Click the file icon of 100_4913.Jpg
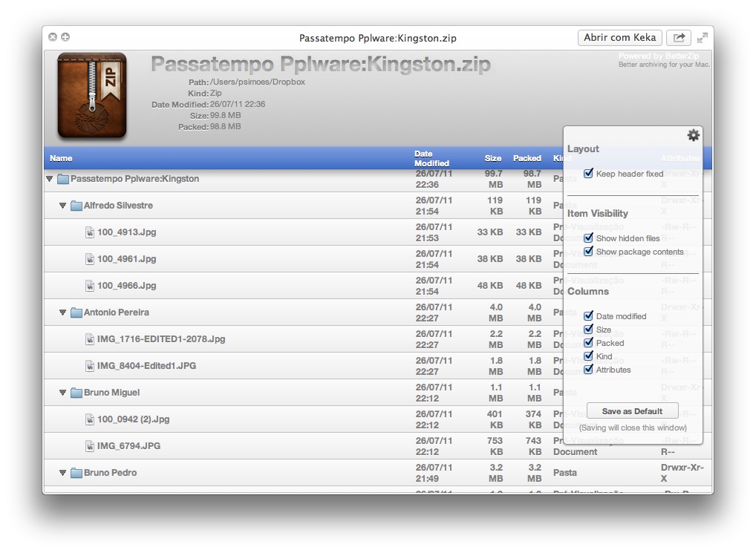 [90, 232]
